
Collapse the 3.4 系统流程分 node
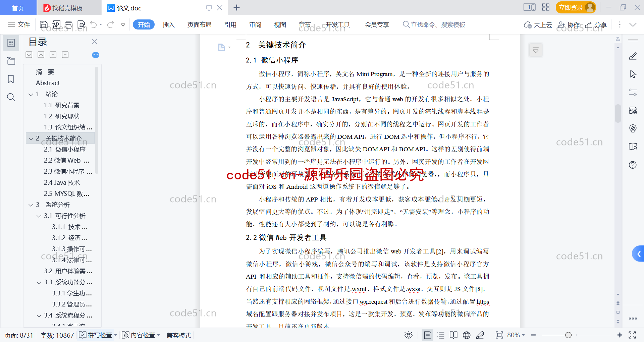pos(39,316)
